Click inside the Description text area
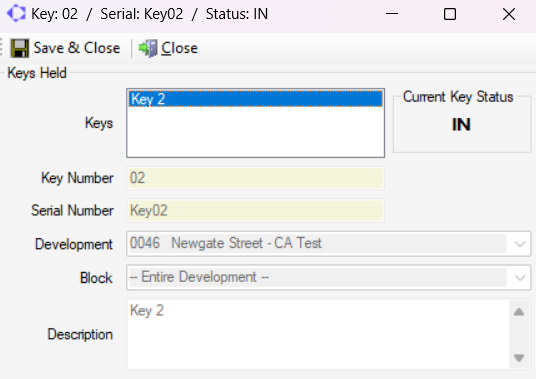Viewport: 536px width, 379px height. click(x=318, y=334)
